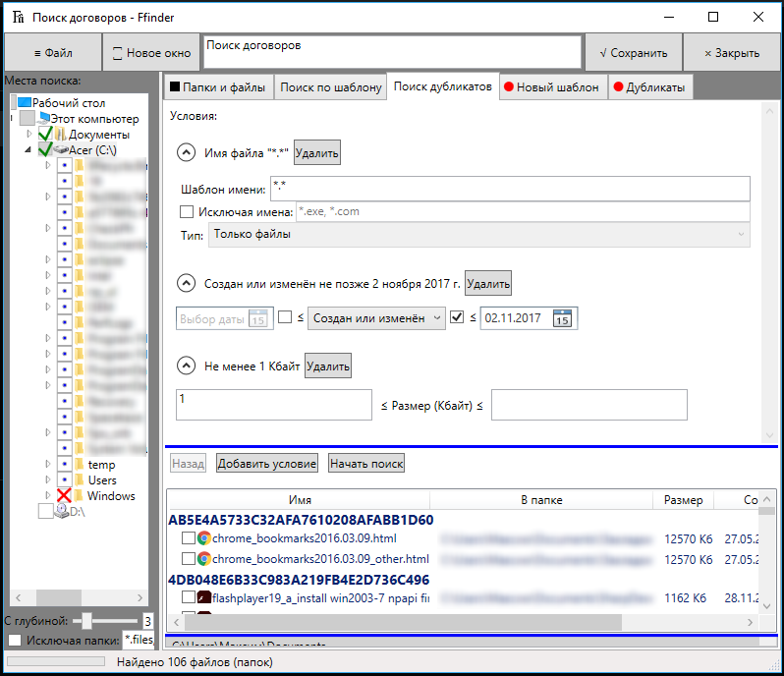Click the 'Этот компьютер' computer icon
Screen dimensions: 784x676
(x=44, y=119)
